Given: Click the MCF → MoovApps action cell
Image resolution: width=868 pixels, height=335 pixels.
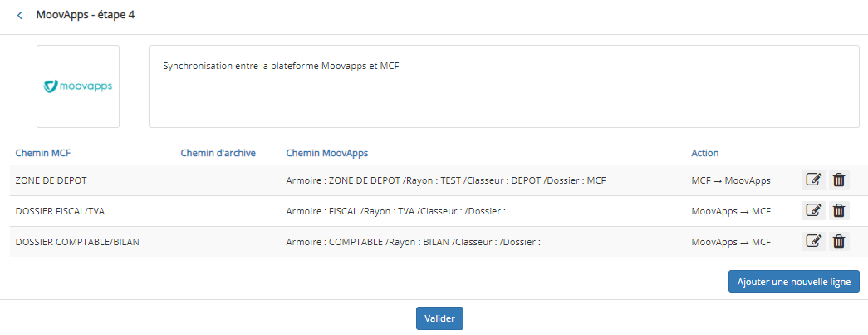Looking at the screenshot, I should [731, 180].
